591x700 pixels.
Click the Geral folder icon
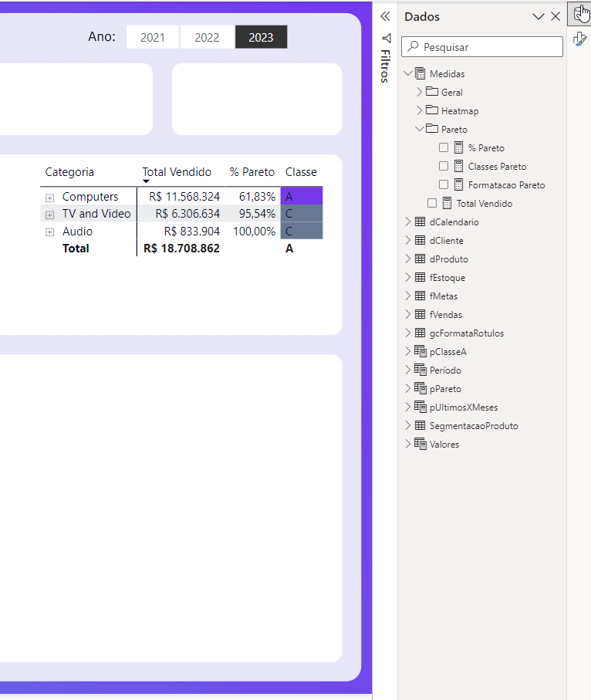point(431,92)
